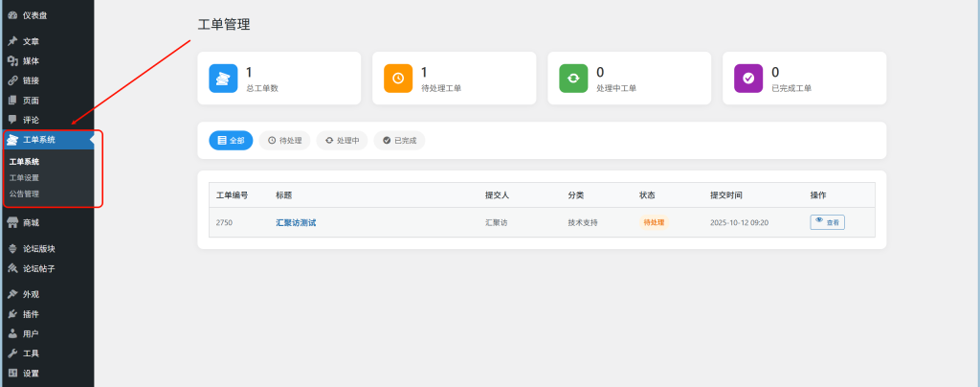
Task: Open the 汇聚访测试 ticket title link
Action: tap(296, 222)
